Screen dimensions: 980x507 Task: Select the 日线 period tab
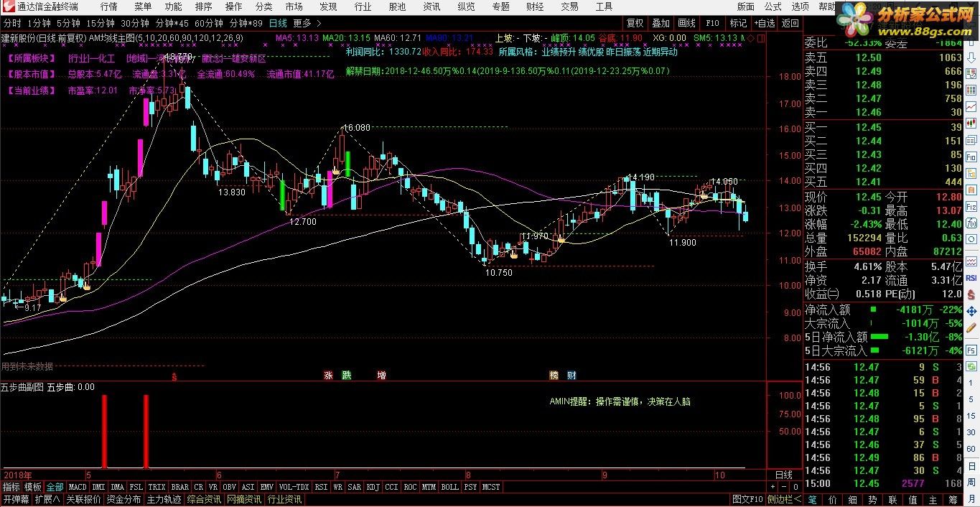click(278, 23)
